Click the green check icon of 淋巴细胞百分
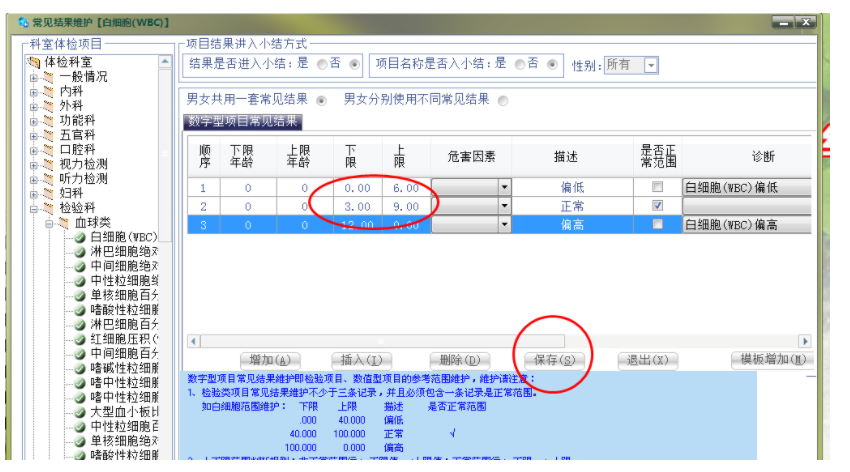Image resolution: width=850 pixels, height=472 pixels. 80,325
